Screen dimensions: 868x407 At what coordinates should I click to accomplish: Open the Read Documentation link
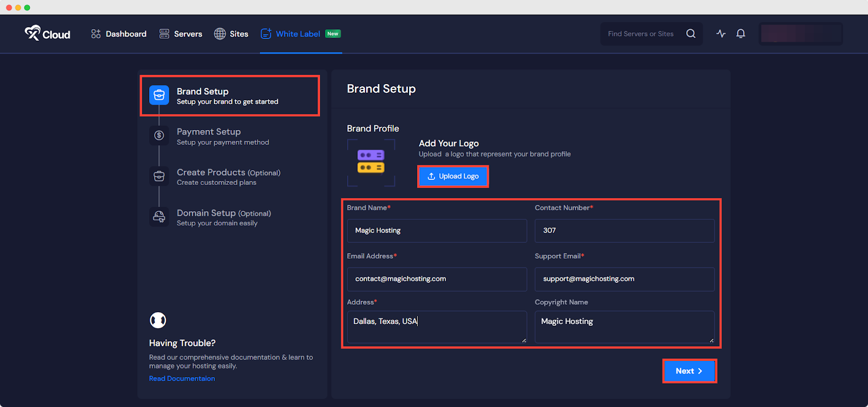click(182, 379)
